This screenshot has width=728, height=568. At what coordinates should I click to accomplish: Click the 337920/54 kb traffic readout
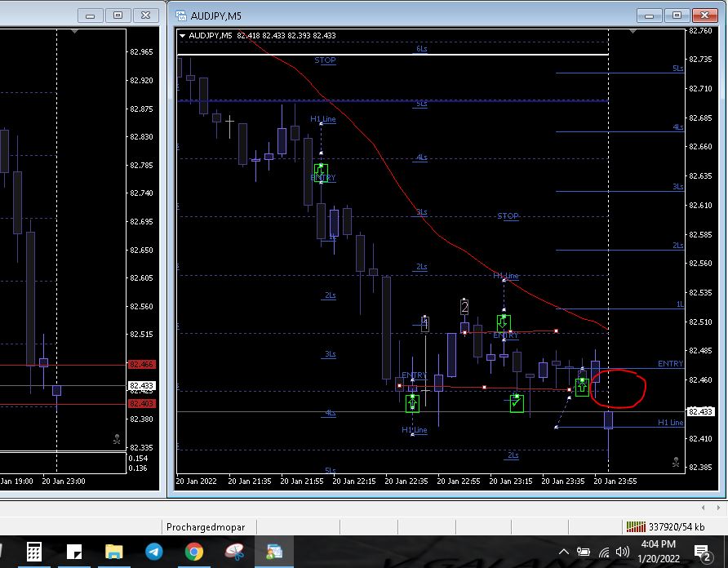coord(677,527)
